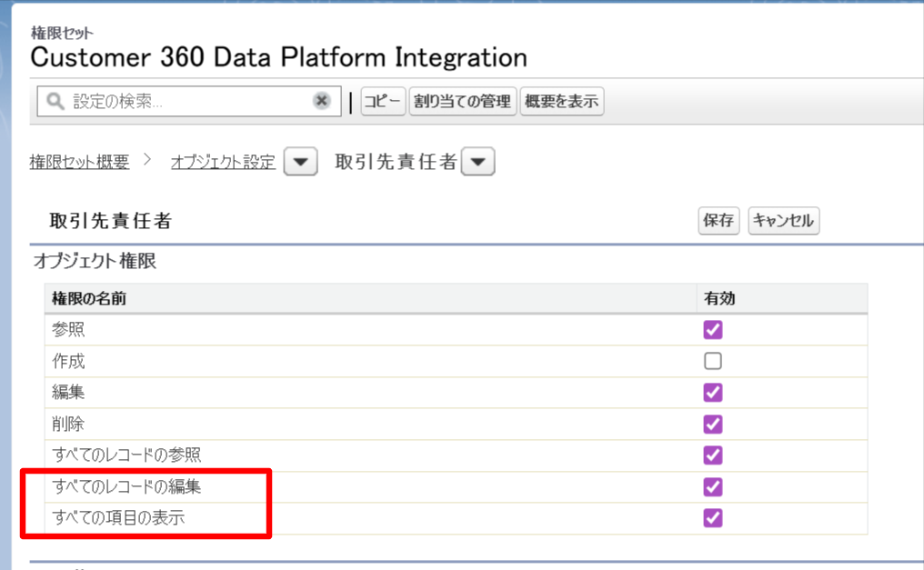Toggle the 編集 permission checkbox

[x=712, y=392]
